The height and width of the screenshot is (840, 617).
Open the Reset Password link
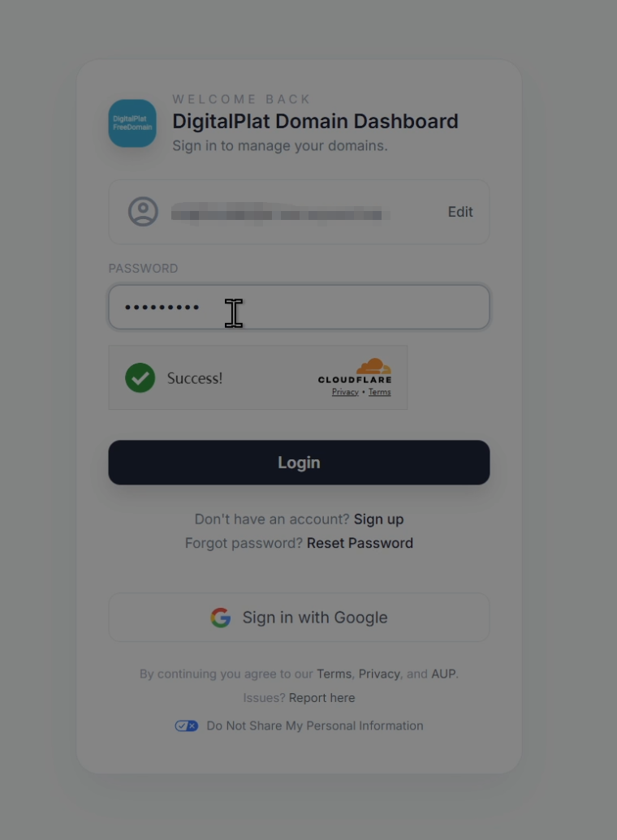pos(360,543)
